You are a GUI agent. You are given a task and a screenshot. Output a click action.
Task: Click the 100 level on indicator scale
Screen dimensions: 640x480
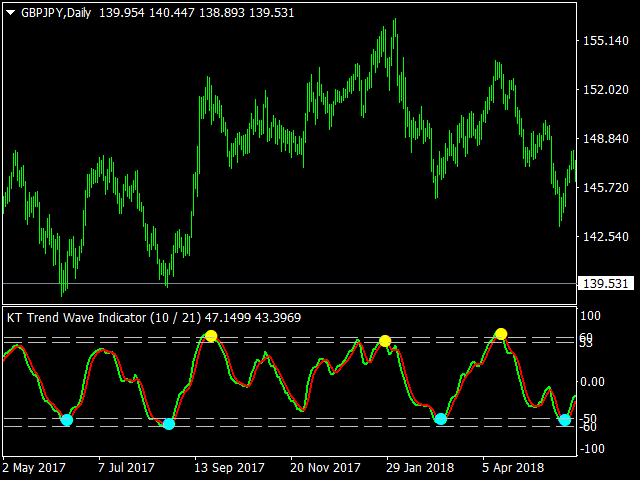[590, 316]
